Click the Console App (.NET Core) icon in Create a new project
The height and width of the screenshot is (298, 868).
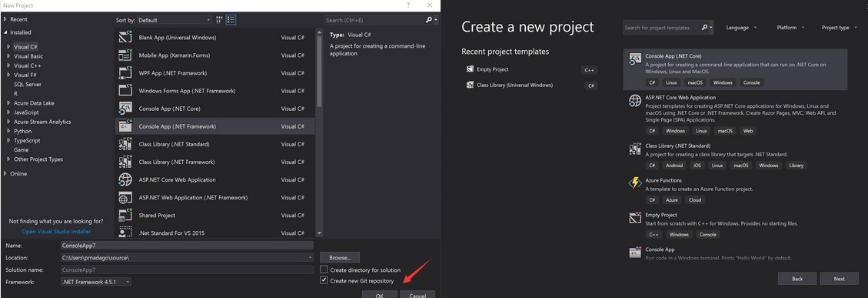tap(635, 60)
